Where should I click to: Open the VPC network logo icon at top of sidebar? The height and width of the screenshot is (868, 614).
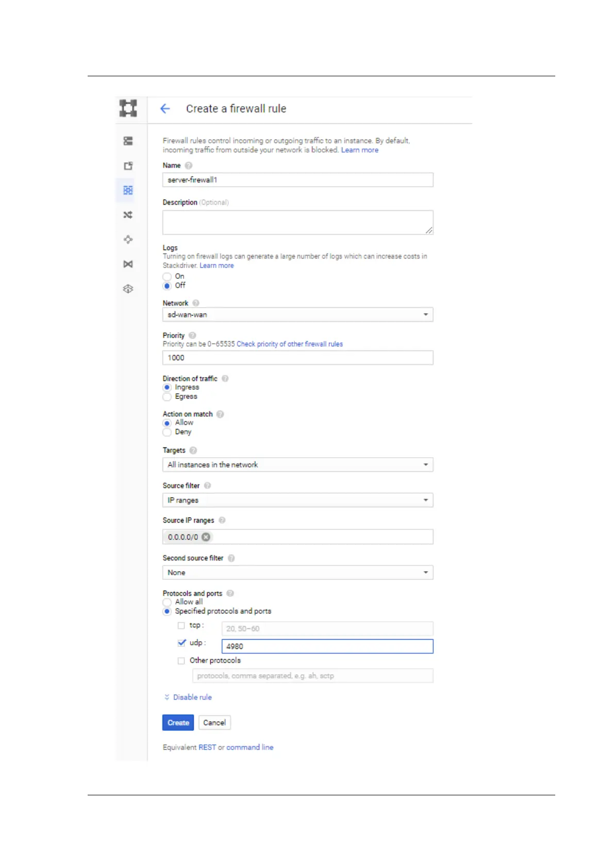click(x=128, y=108)
